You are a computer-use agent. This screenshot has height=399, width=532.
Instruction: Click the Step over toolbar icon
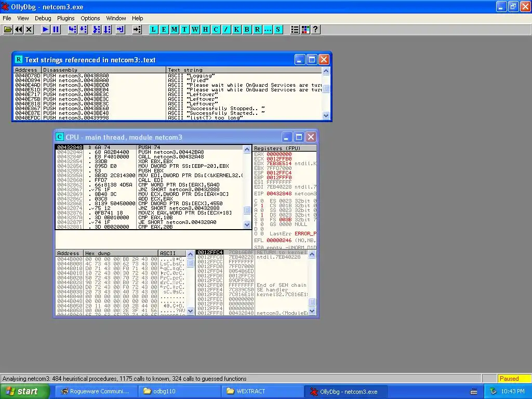click(83, 30)
